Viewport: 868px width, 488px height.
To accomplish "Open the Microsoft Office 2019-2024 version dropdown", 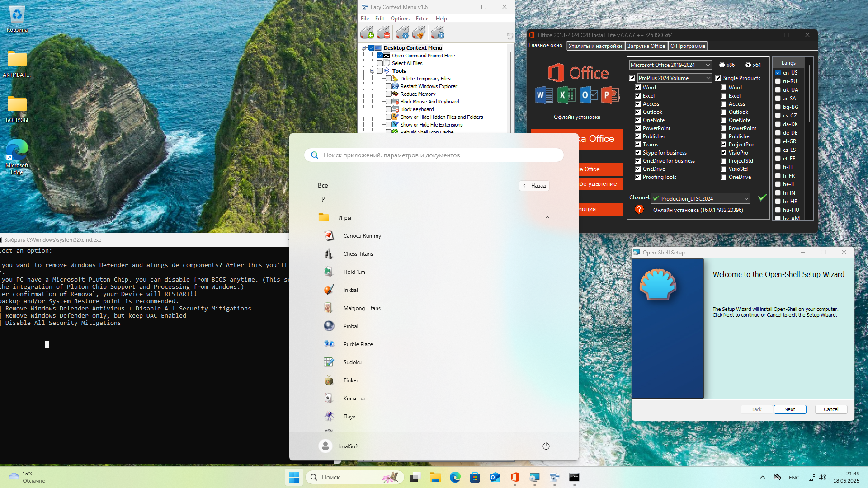I will [670, 65].
